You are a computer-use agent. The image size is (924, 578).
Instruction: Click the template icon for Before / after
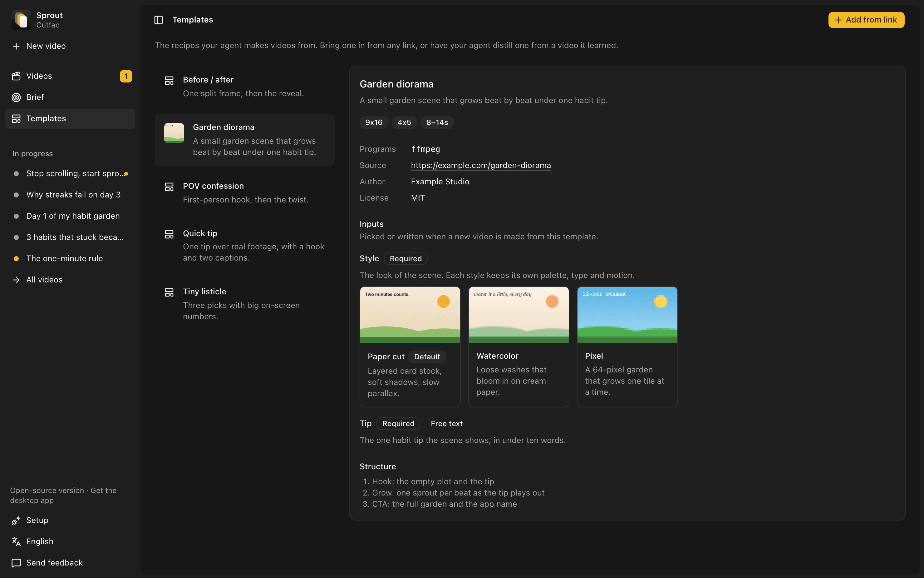click(x=169, y=81)
